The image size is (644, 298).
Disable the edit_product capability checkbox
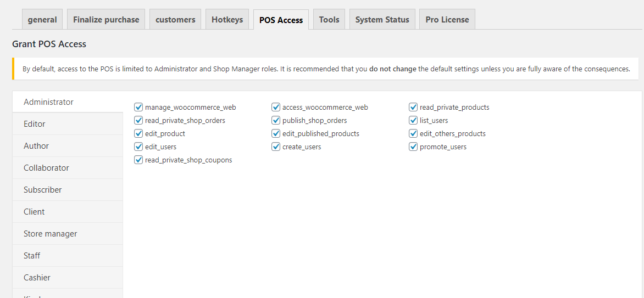pos(138,134)
